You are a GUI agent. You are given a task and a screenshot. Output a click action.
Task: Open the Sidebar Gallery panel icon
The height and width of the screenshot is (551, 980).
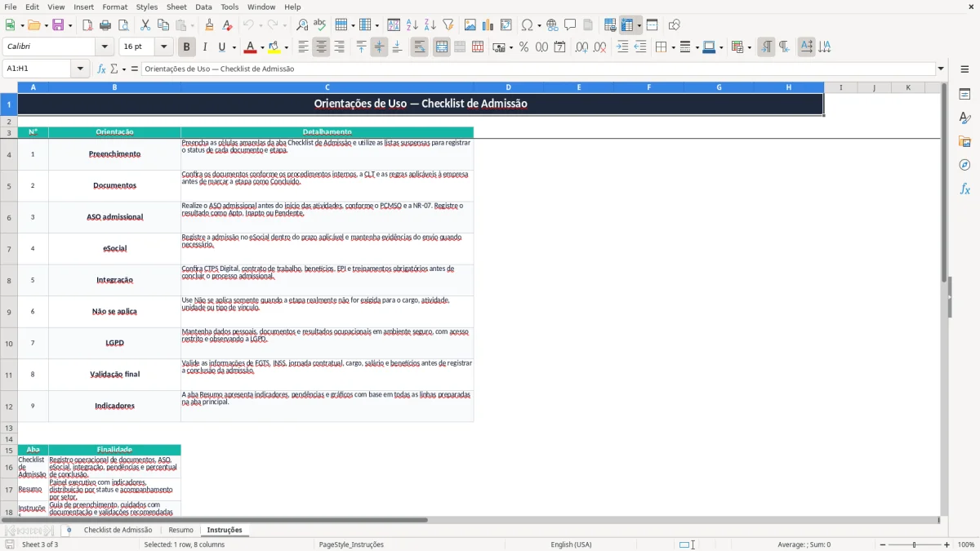(x=964, y=142)
